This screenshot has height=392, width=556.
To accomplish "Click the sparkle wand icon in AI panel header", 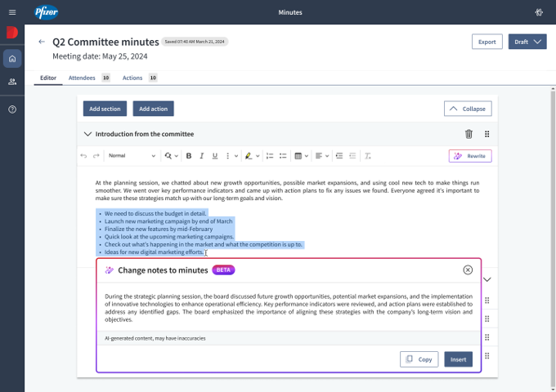I will coord(110,270).
